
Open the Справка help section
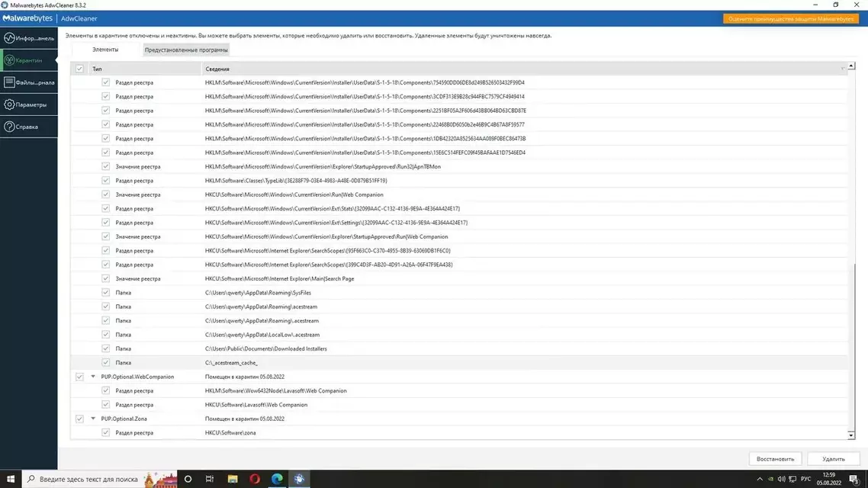(29, 127)
